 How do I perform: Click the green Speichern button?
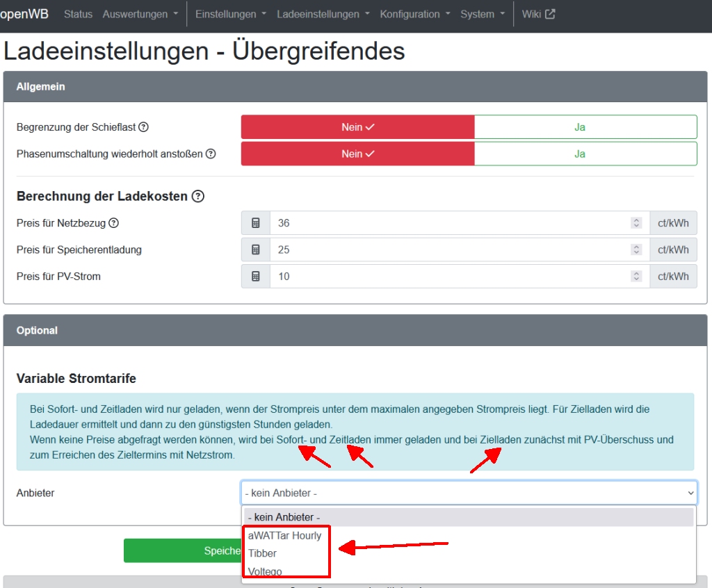(183, 550)
